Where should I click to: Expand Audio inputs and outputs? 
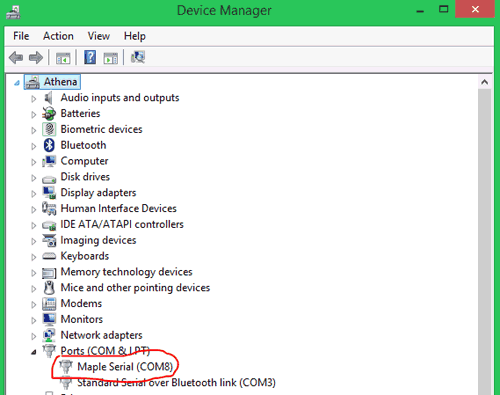point(34,99)
